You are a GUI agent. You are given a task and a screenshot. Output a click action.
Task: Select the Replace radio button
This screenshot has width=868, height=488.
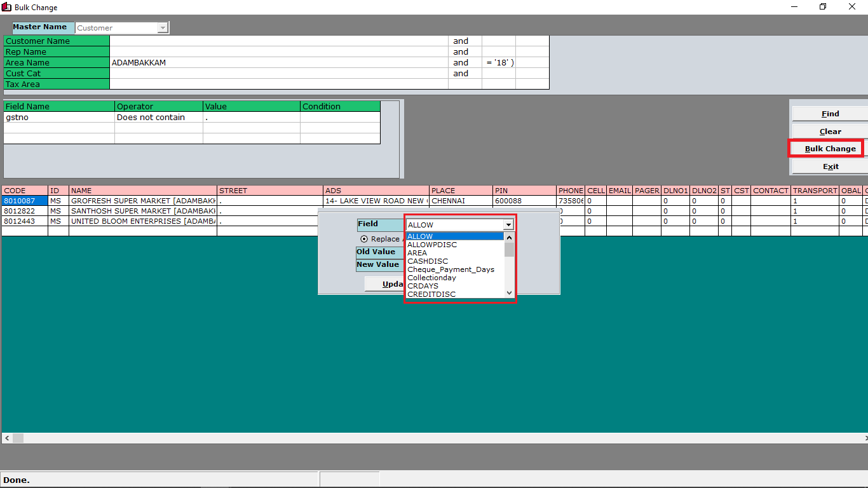tap(364, 239)
